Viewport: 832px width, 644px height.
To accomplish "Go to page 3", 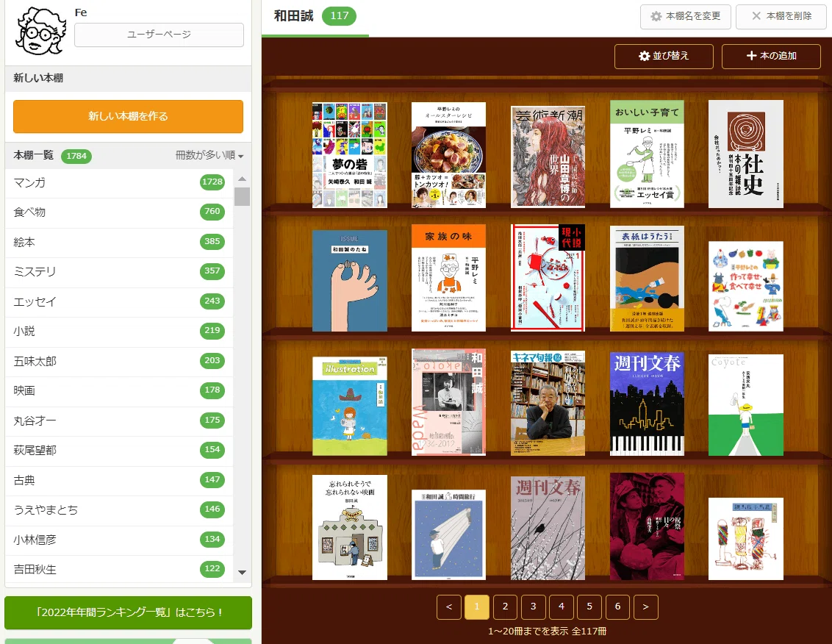I will 534,607.
